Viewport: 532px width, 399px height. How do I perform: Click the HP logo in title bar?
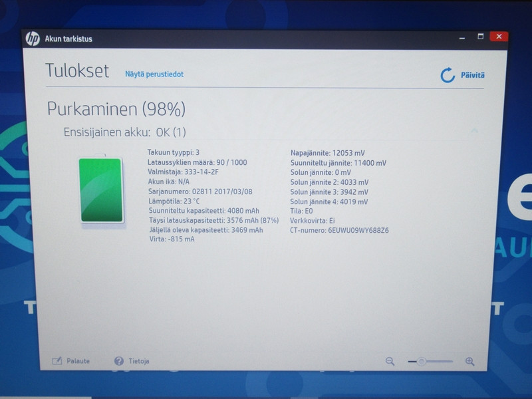[x=33, y=39]
